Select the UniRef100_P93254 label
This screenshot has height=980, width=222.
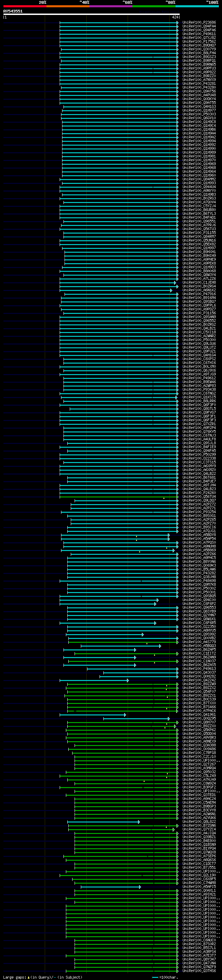[199, 512]
